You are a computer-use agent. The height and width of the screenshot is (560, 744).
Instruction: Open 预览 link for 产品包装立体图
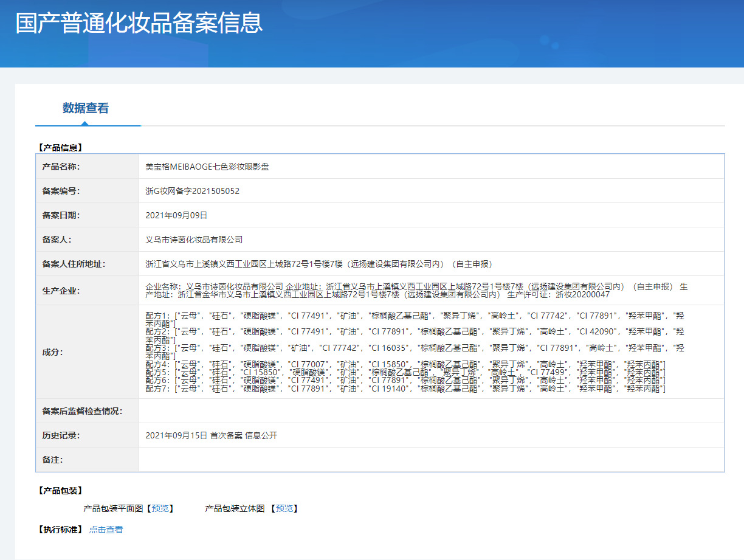284,508
